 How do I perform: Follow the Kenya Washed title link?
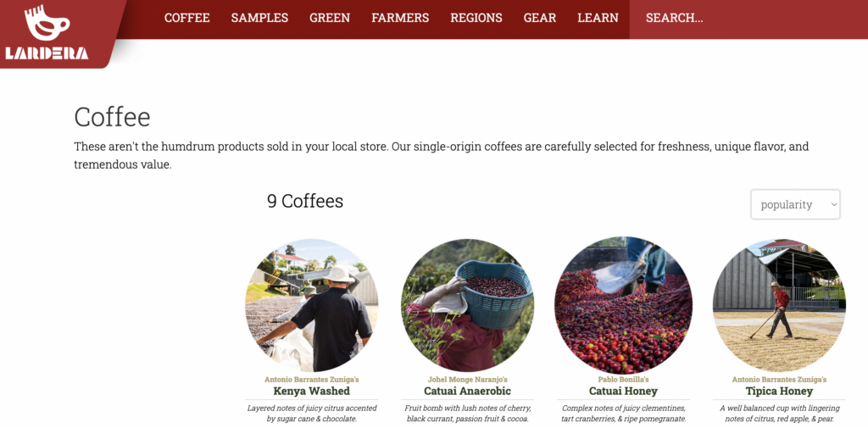pos(312,391)
